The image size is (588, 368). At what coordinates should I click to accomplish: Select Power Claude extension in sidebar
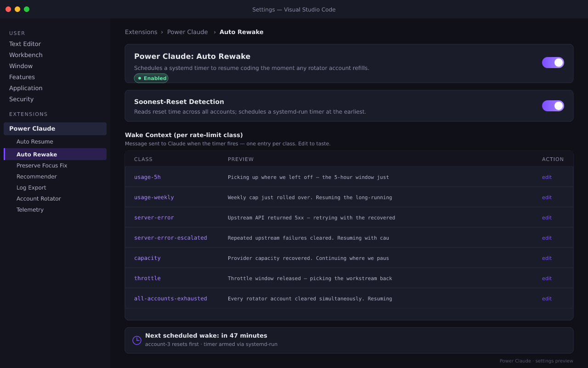pyautogui.click(x=55, y=129)
